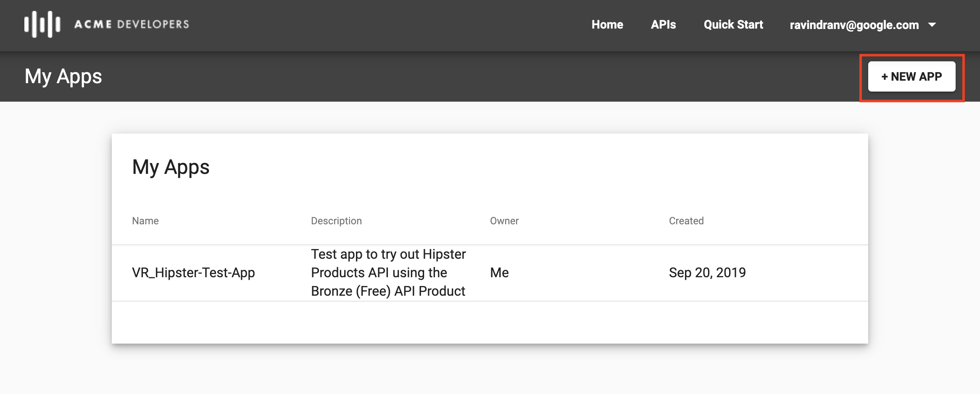Image resolution: width=980 pixels, height=394 pixels.
Task: Click the Owner column header
Action: click(504, 221)
